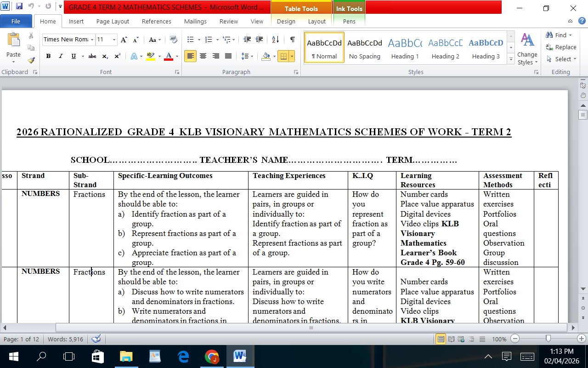Toggle Bold formatting
Screen dimensions: 588x368
coord(48,56)
